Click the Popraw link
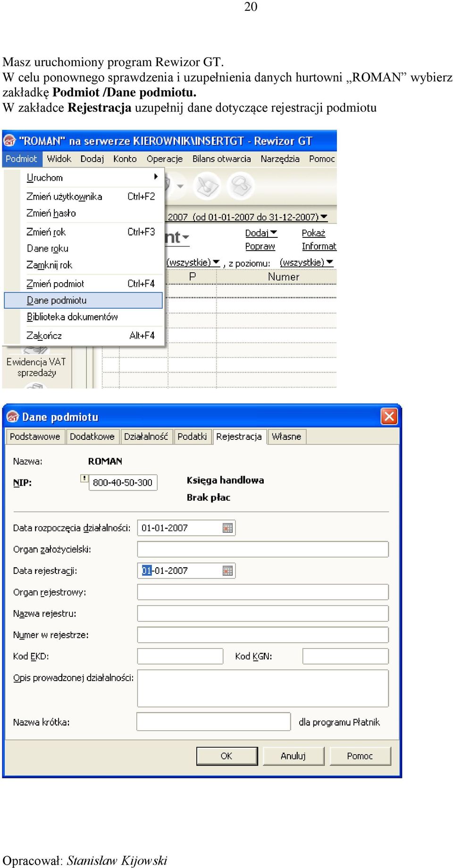This screenshot has height=868, width=453. coord(260,246)
